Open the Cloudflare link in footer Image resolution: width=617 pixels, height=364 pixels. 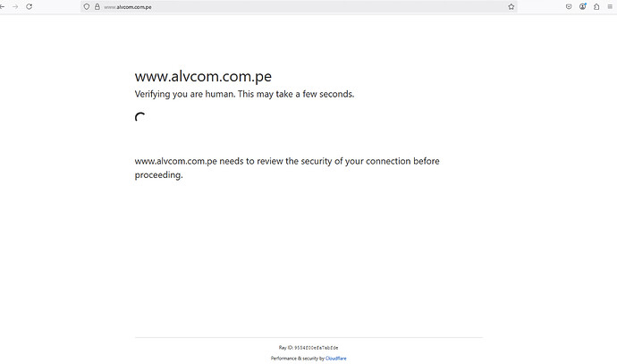[335, 359]
